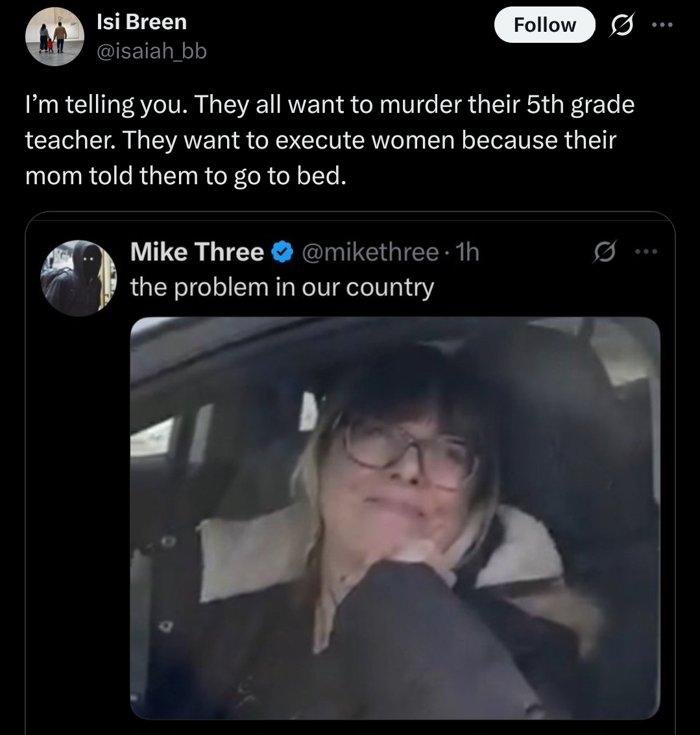The image size is (700, 735).
Task: Open the 1h timestamp of quoted post
Action: tap(468, 252)
